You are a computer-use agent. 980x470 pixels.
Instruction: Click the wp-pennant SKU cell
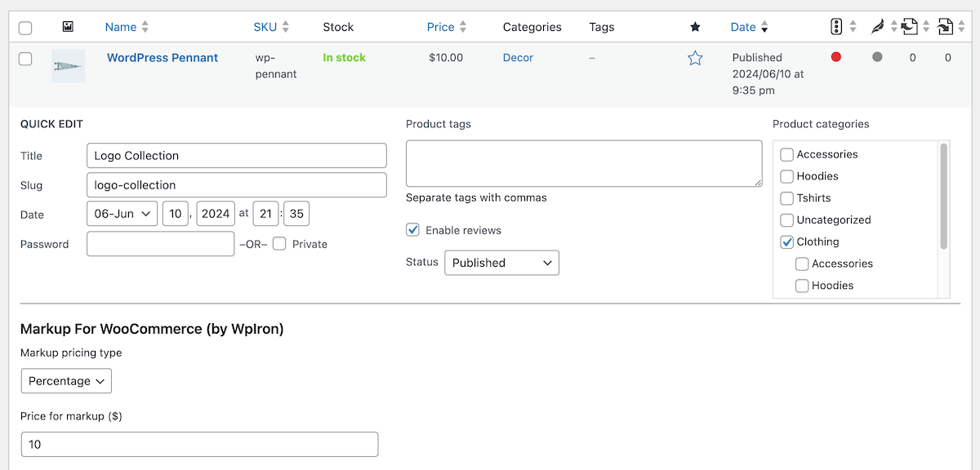276,66
